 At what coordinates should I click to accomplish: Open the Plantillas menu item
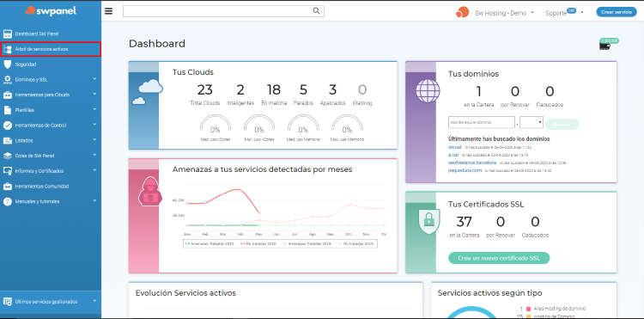click(x=51, y=110)
